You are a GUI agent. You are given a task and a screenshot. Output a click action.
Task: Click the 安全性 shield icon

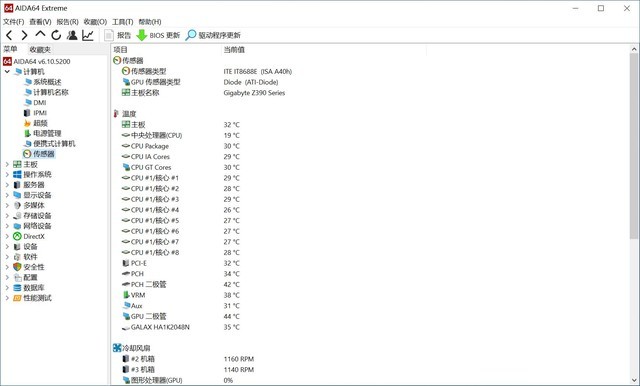(17, 267)
